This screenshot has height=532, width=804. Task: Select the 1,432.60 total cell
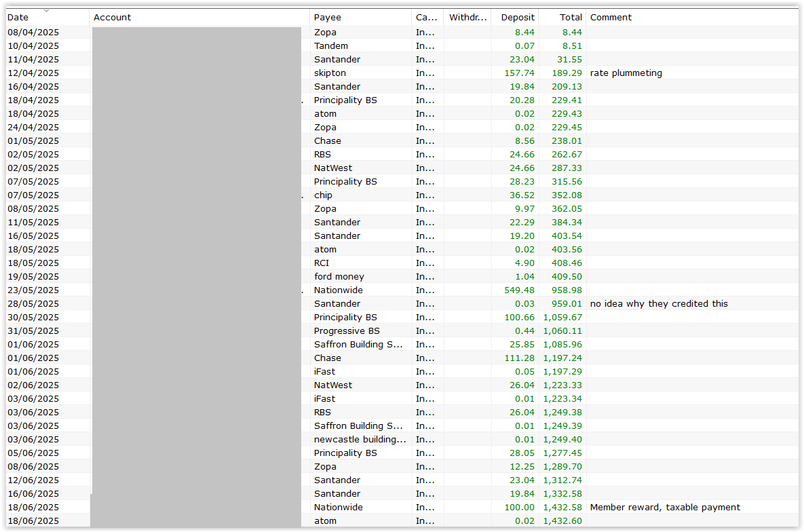tap(562, 520)
